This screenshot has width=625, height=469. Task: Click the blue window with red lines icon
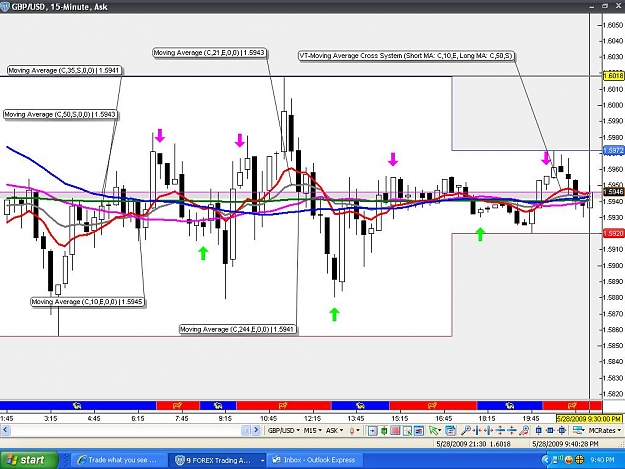click(419, 430)
